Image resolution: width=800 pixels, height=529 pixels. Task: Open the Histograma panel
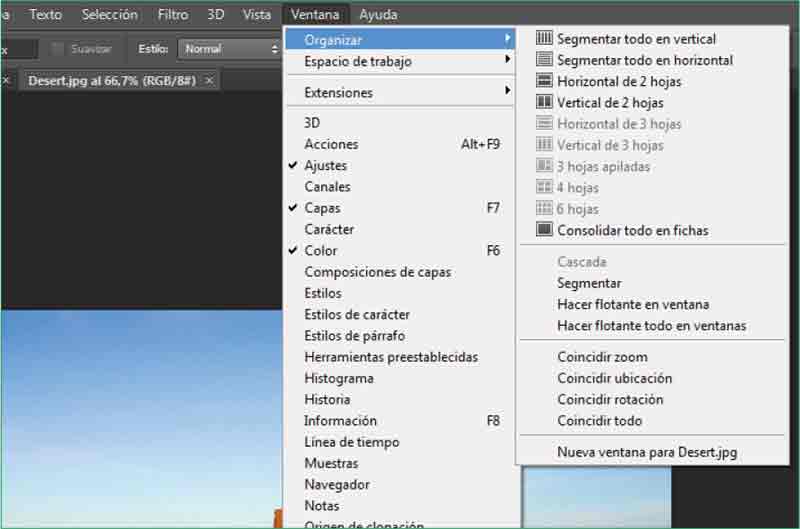[x=339, y=378]
